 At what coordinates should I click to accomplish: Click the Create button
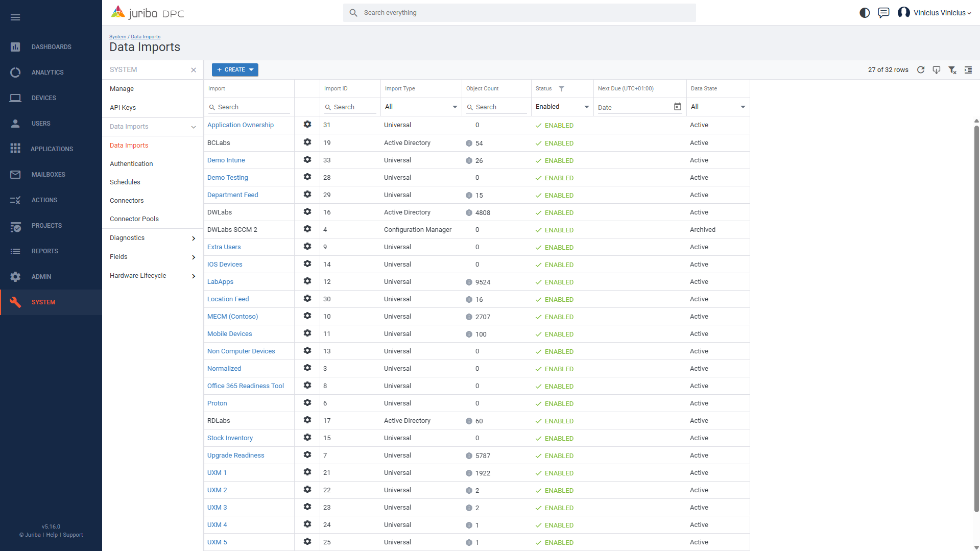(235, 70)
